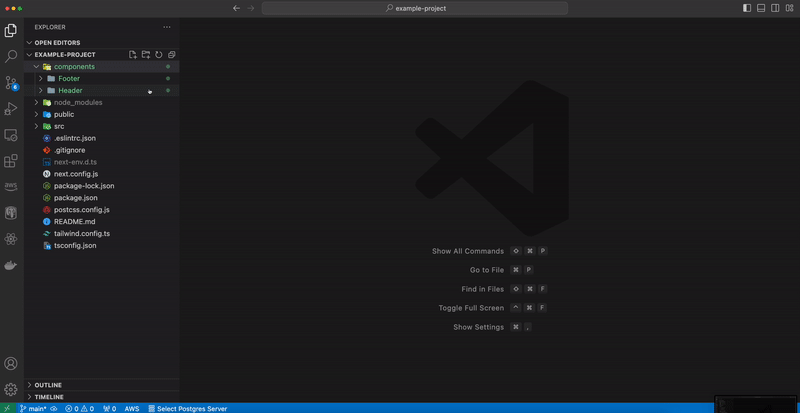Go forward with the navigation arrow
The height and width of the screenshot is (413, 800).
(251, 8)
